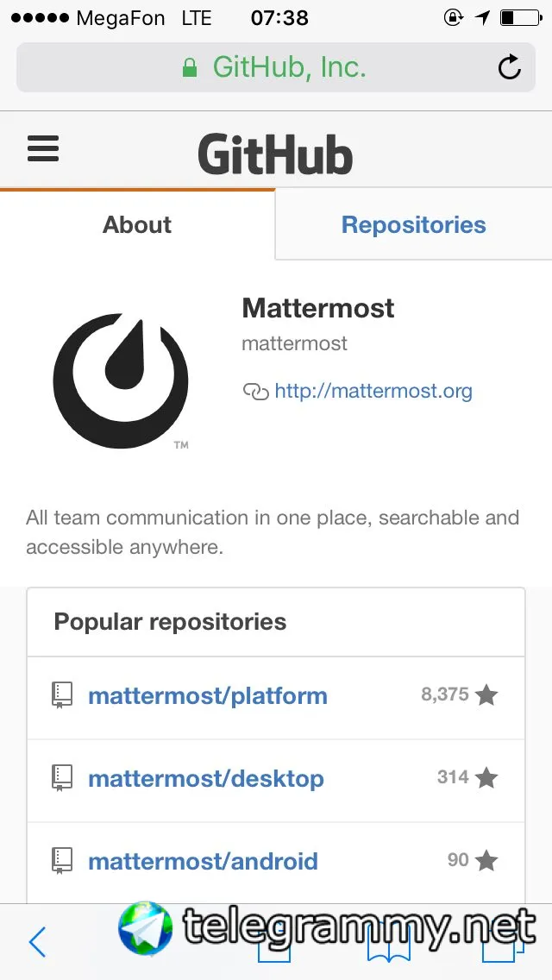Reload the page in Safari
Viewport: 552px width, 980px height.
[x=509, y=67]
